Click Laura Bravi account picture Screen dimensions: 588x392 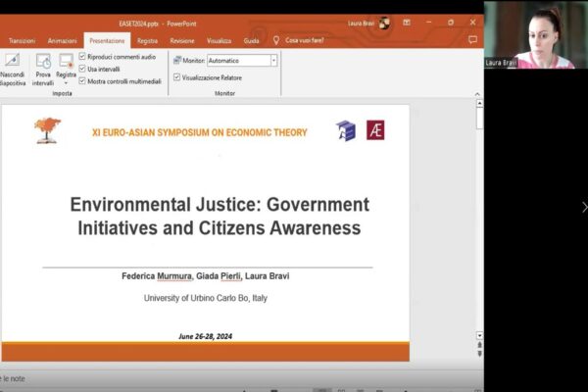(x=384, y=23)
